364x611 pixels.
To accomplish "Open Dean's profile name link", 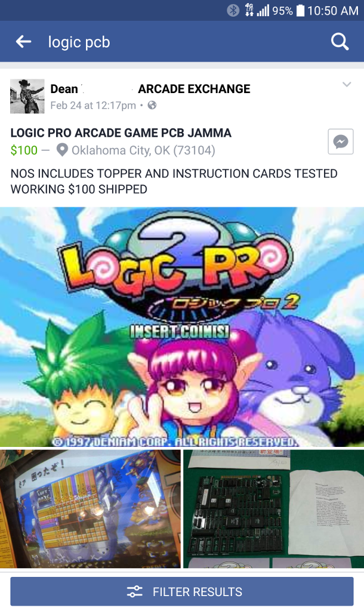I will (x=64, y=89).
